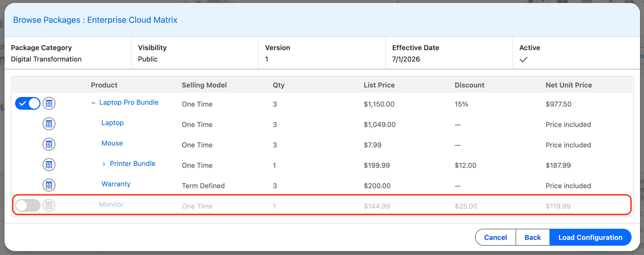644x255 pixels.
Task: Expand the Printer Bundle chevron
Action: (104, 164)
